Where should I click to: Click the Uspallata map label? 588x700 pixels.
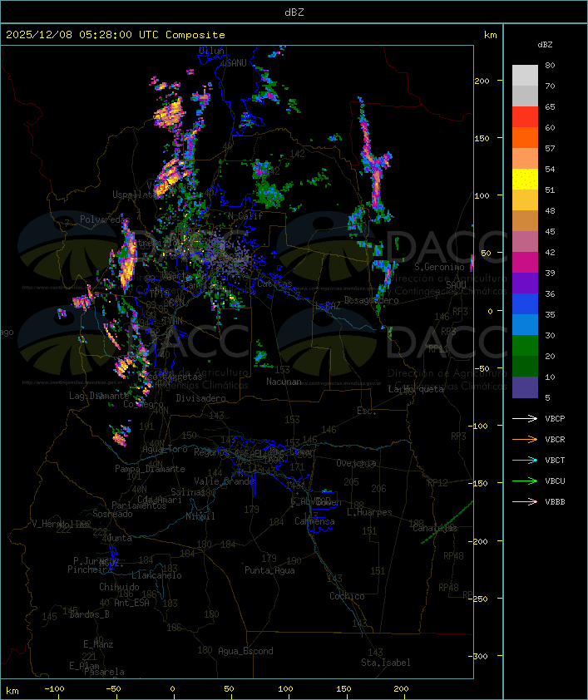pos(134,195)
